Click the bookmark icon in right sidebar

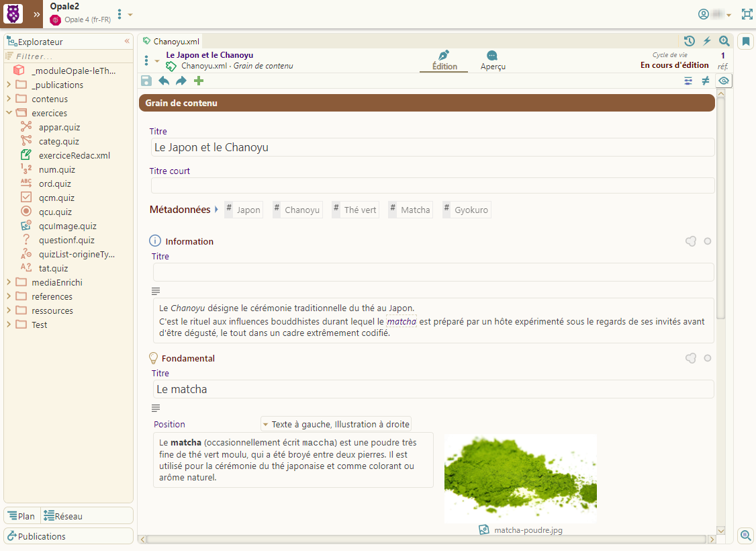[745, 42]
